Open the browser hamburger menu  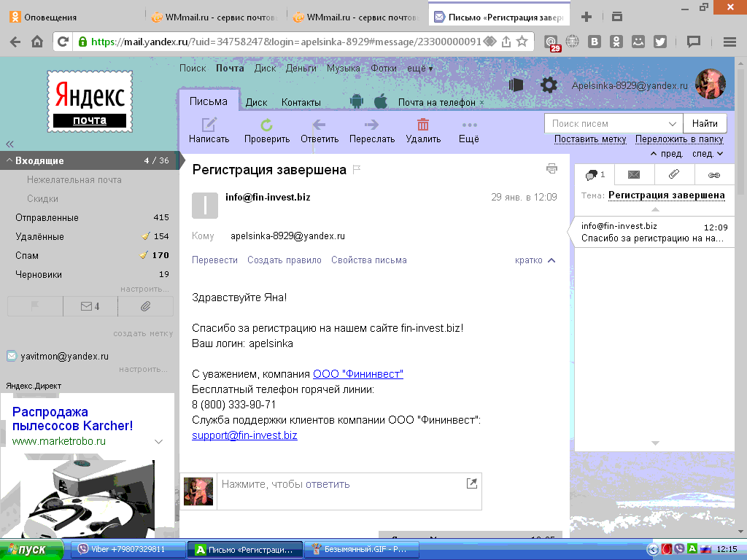pos(729,42)
